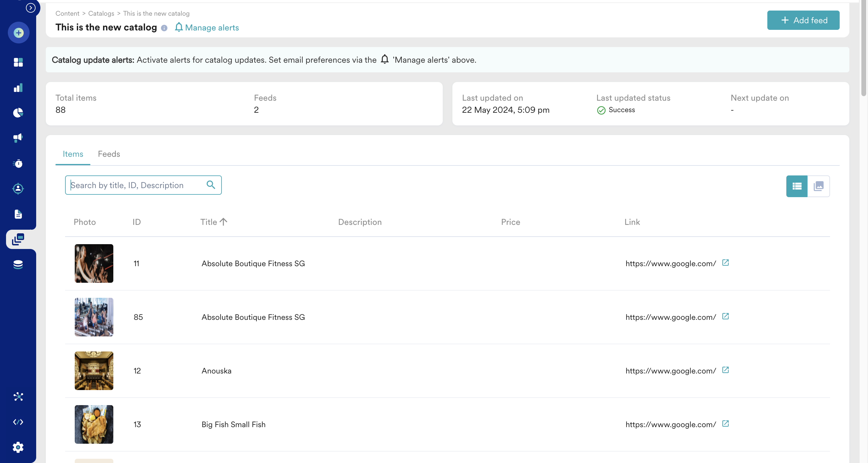
Task: Expand the sidebar with the arrow button
Action: (x=31, y=8)
